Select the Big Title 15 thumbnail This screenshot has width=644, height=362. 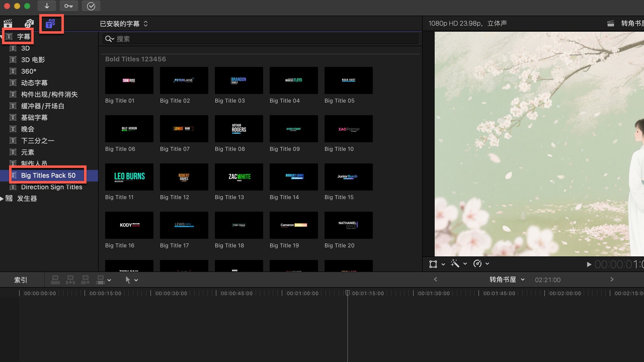coord(348,177)
